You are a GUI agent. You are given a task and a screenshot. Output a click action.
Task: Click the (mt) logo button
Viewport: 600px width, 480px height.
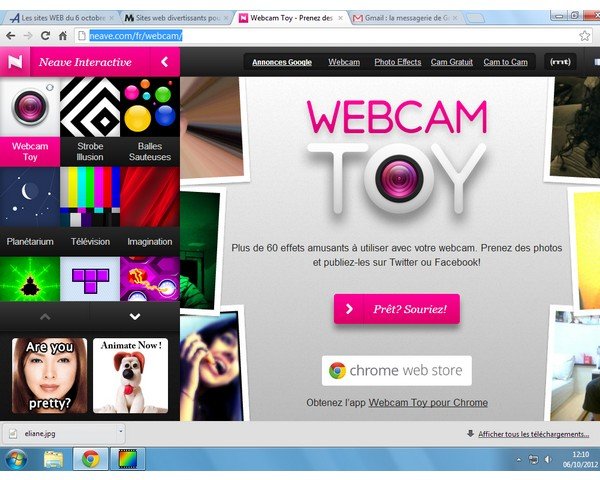(x=560, y=62)
